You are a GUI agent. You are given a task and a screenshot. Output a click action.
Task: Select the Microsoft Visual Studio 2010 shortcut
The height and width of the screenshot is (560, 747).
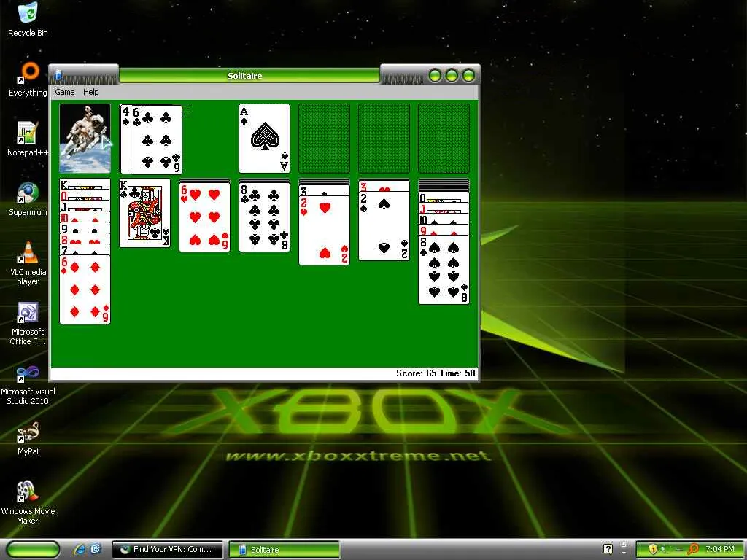pos(28,384)
